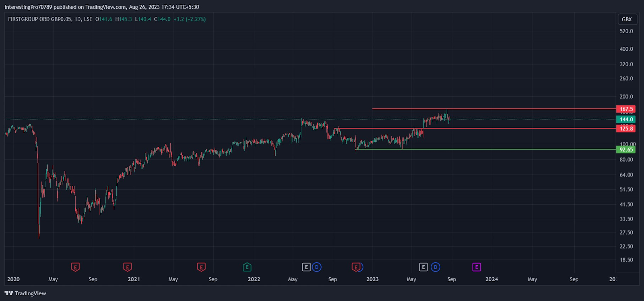The image size is (644, 301).
Task: Click the white E marker after May 2023
Action: 423,267
